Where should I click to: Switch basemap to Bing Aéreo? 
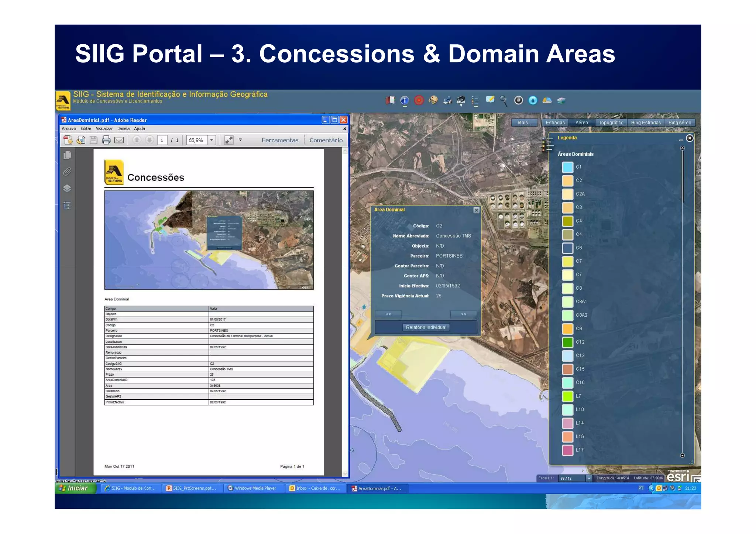point(680,123)
